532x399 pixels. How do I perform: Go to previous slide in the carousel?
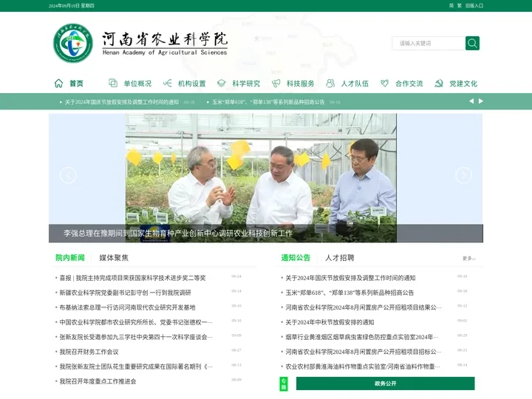pyautogui.click(x=68, y=175)
